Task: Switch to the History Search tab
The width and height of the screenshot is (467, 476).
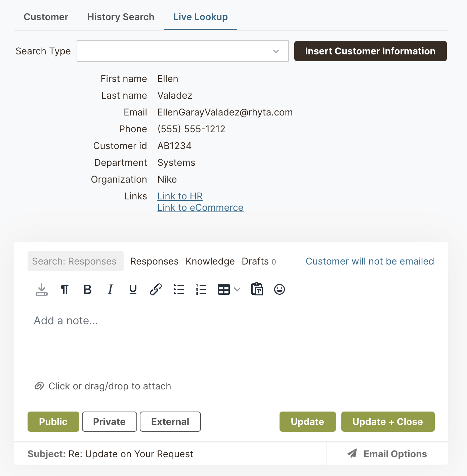Action: pos(121,17)
